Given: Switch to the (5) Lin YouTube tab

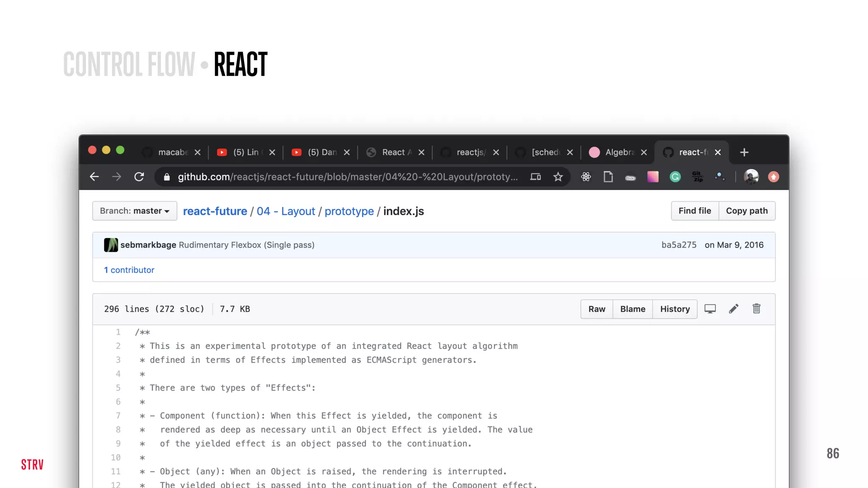Looking at the screenshot, I should 246,152.
